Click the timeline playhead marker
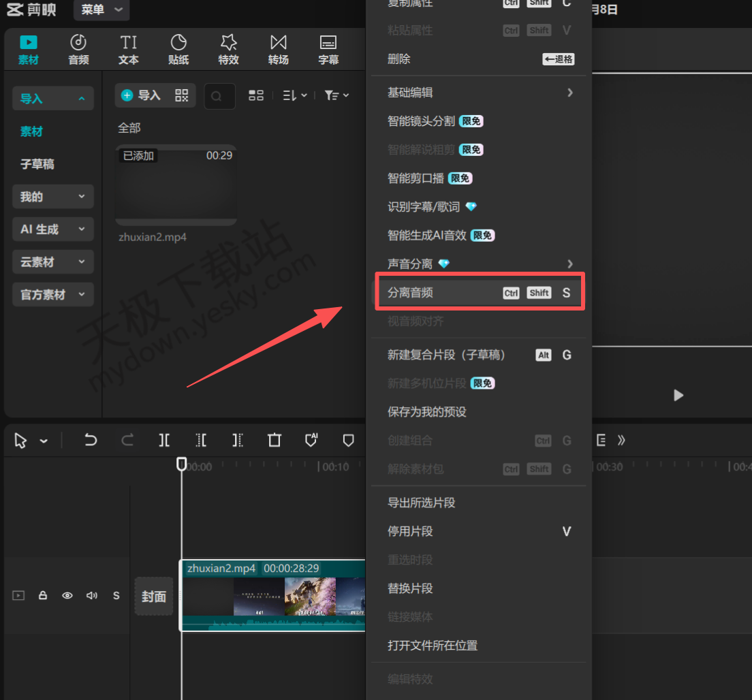752x700 pixels. (181, 464)
